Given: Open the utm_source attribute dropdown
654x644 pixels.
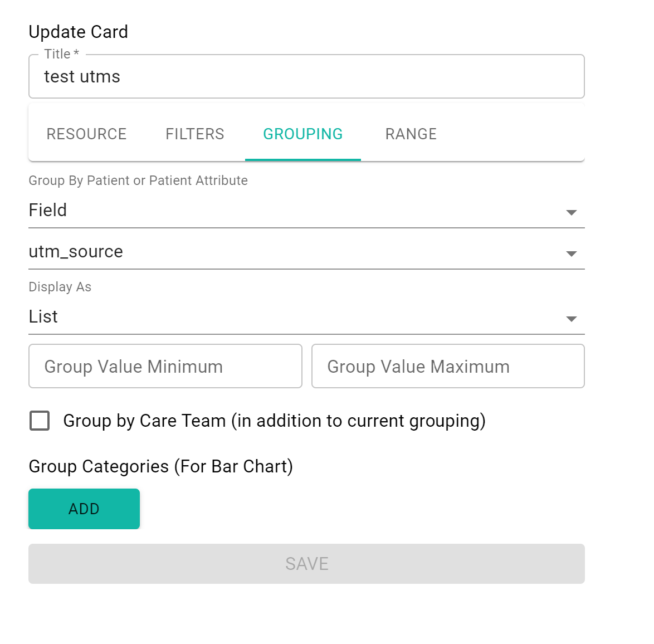Looking at the screenshot, I should pyautogui.click(x=306, y=252).
